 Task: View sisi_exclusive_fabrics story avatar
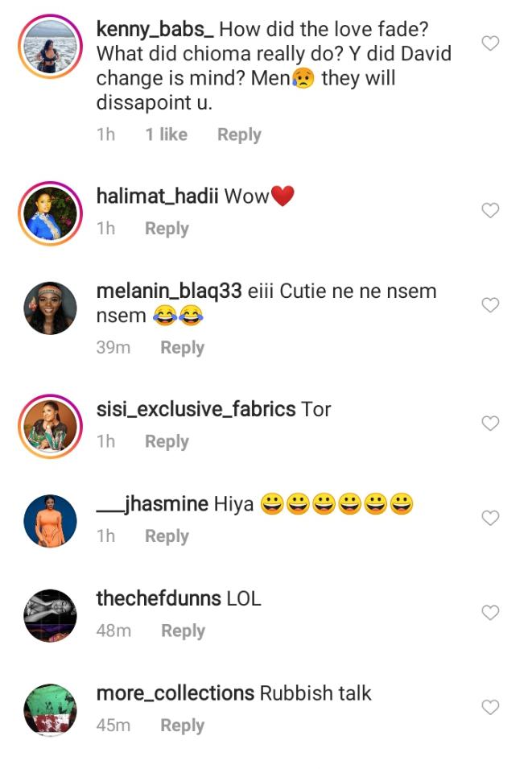click(x=50, y=426)
